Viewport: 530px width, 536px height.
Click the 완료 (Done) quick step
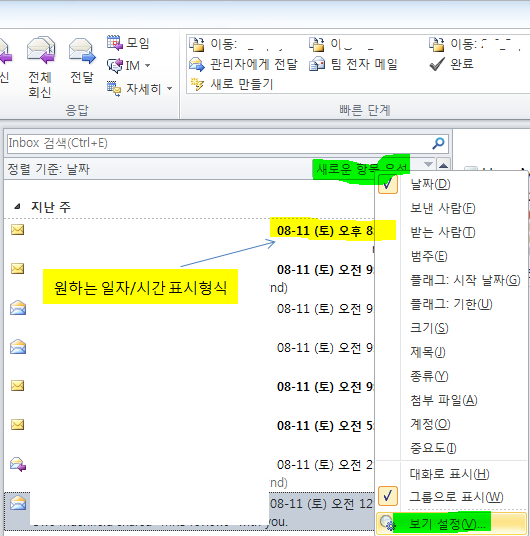point(451,64)
